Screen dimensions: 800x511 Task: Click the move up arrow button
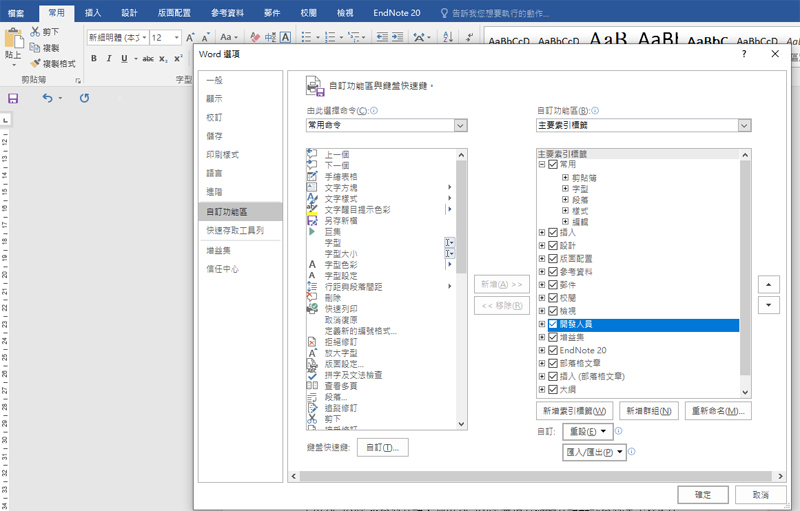(768, 284)
